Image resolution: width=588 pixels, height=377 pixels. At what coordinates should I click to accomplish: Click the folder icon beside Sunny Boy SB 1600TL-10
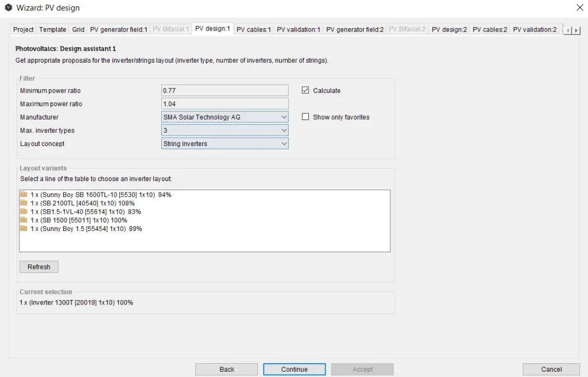24,195
